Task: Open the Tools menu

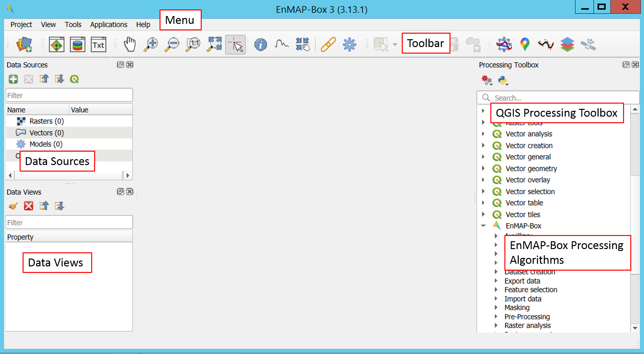Action: [x=73, y=25]
